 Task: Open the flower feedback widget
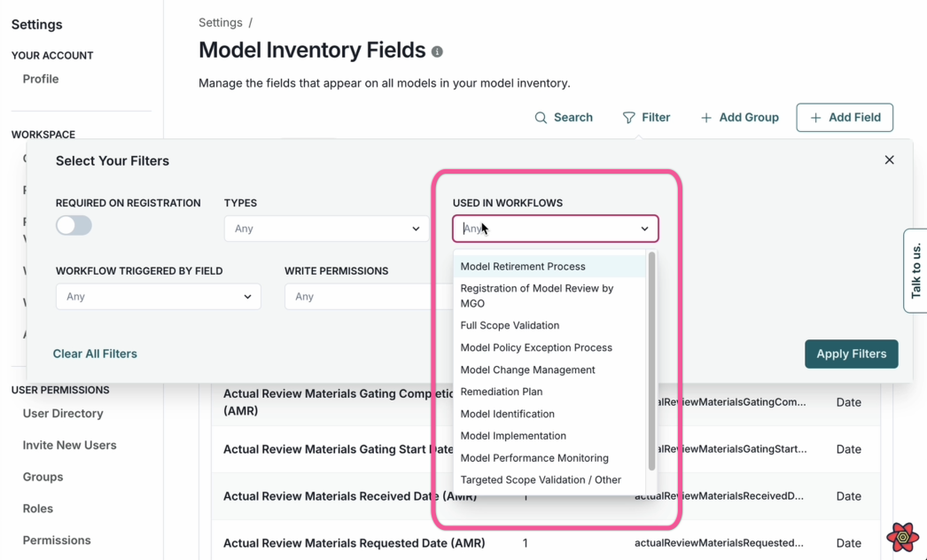pyautogui.click(x=902, y=537)
